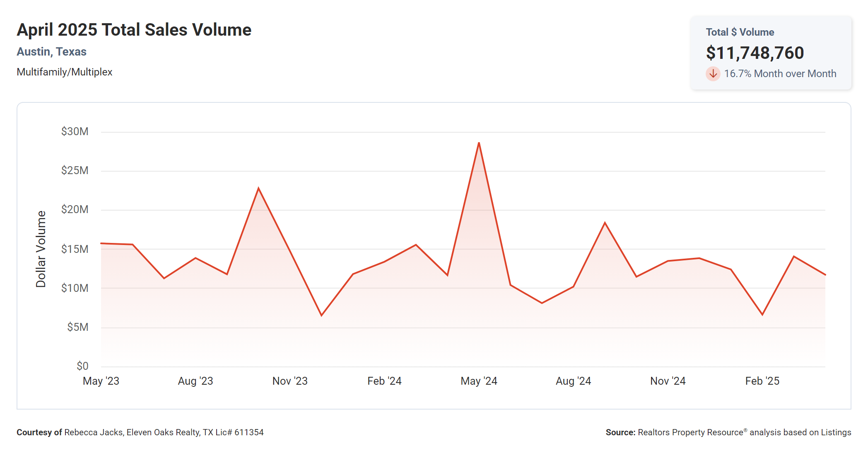Click the Austin, Texas subtitle
Image resolution: width=868 pixels, height=456 pixels.
click(x=51, y=52)
